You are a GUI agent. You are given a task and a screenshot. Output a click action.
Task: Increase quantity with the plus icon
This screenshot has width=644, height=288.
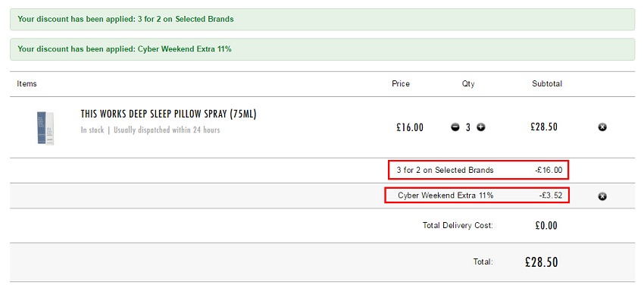(x=480, y=127)
